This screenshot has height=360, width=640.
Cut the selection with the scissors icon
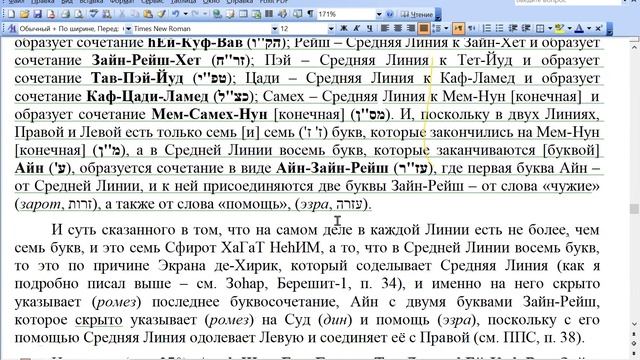click(122, 14)
